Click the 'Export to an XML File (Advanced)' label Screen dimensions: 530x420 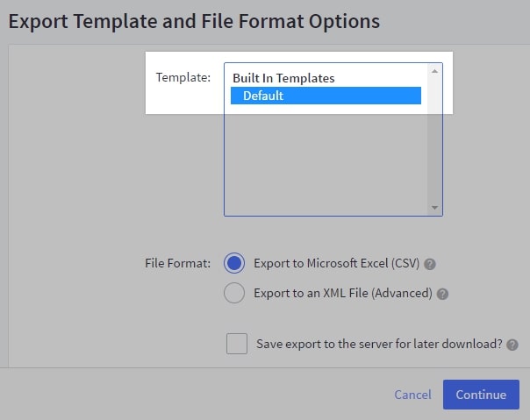[342, 293]
